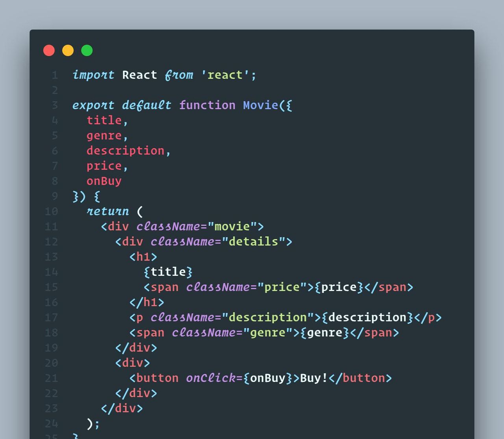The height and width of the screenshot is (439, 504).
Task: Click the "price" className string
Action: click(282, 287)
